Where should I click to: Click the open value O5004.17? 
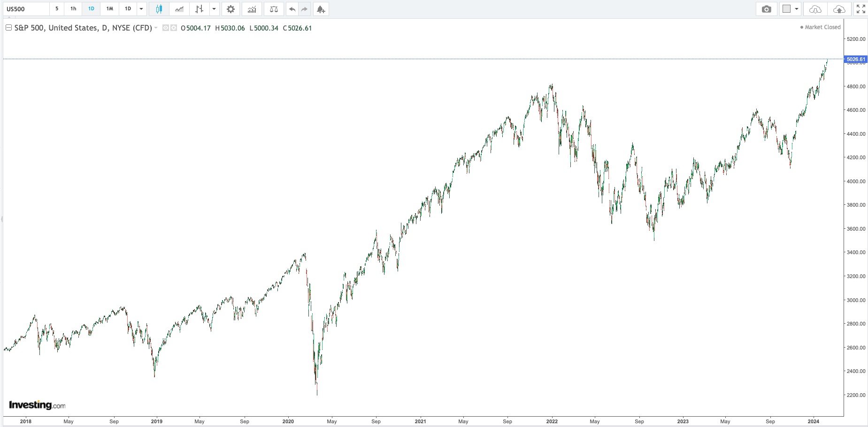pos(196,28)
